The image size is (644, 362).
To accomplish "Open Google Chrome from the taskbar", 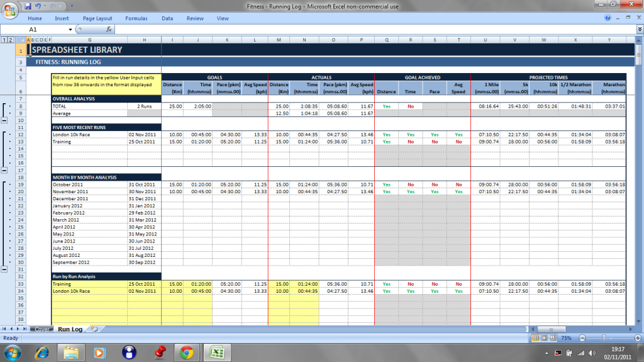I will [187, 351].
